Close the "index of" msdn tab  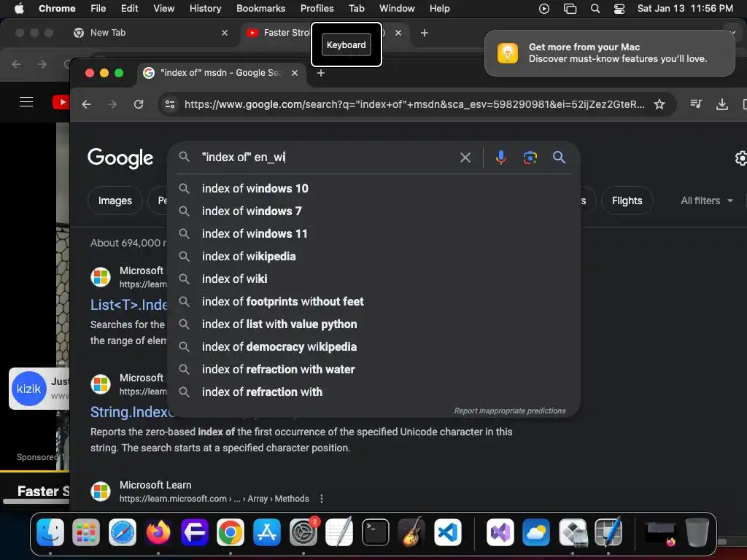click(x=295, y=73)
